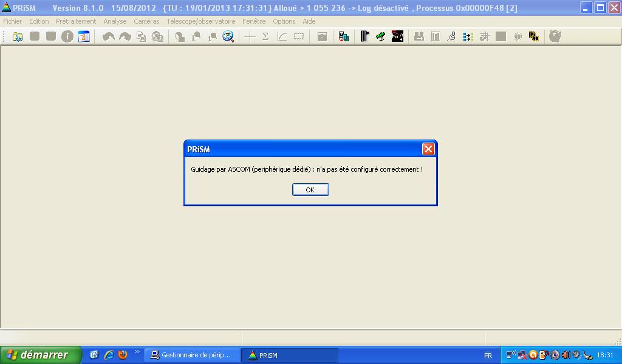
Task: Click the FR language indicator
Action: click(x=488, y=356)
